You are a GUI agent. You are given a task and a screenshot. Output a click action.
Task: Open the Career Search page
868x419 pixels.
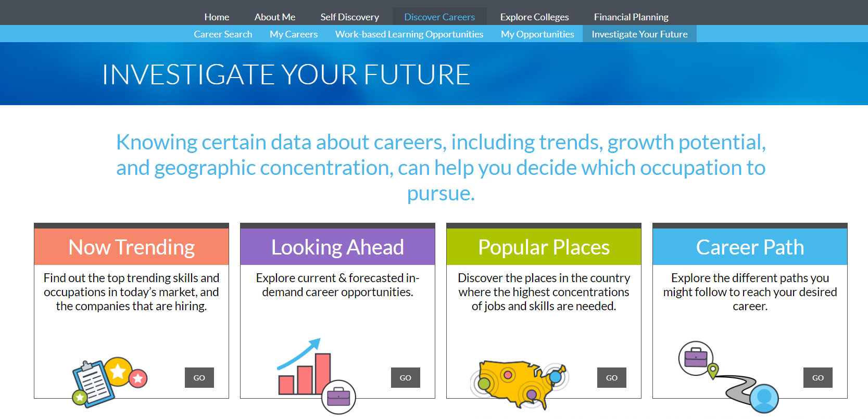coord(223,34)
